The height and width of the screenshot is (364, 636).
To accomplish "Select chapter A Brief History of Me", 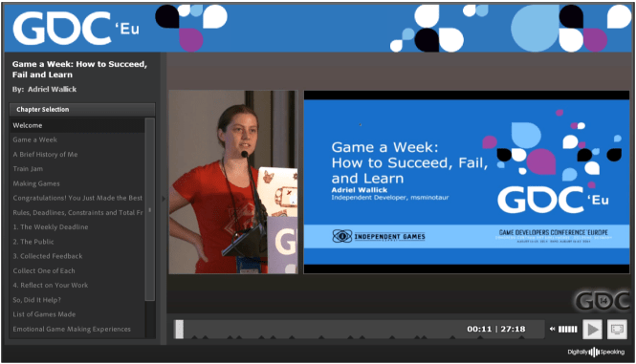I will (77, 155).
